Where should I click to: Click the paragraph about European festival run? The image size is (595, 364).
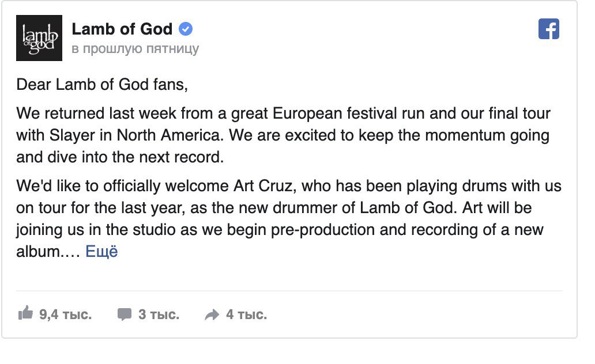(283, 135)
